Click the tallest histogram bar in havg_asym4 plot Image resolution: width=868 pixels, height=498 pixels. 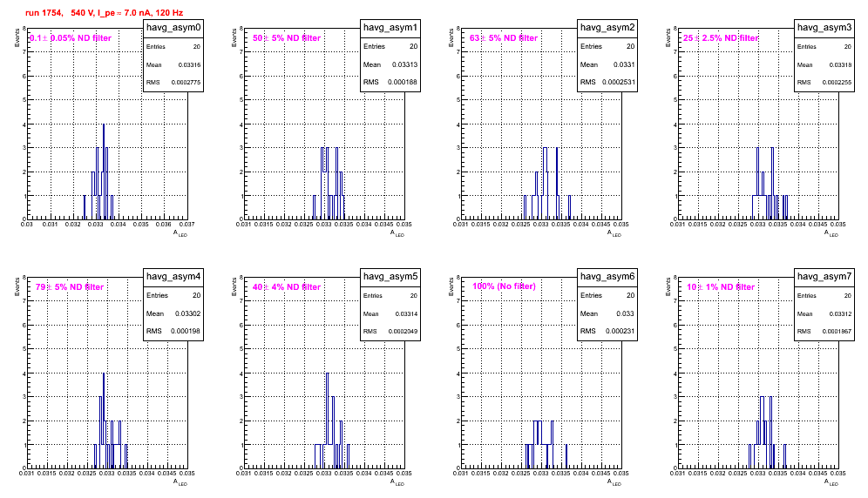click(104, 421)
